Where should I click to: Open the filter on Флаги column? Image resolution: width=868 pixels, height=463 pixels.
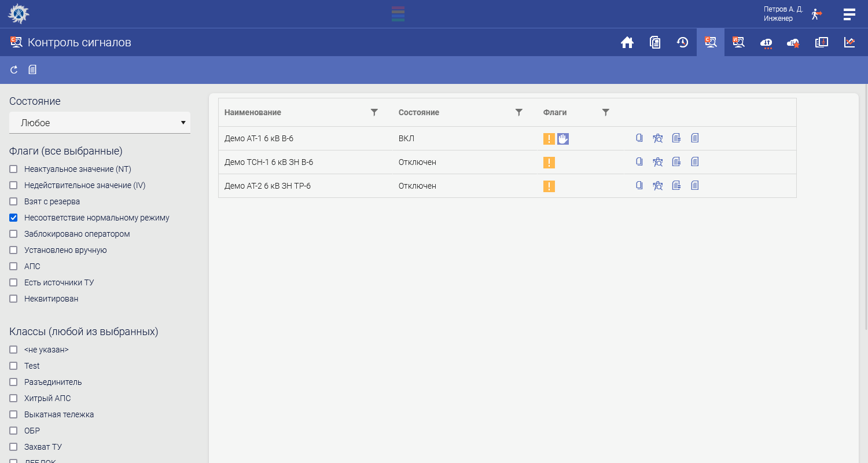pos(606,112)
